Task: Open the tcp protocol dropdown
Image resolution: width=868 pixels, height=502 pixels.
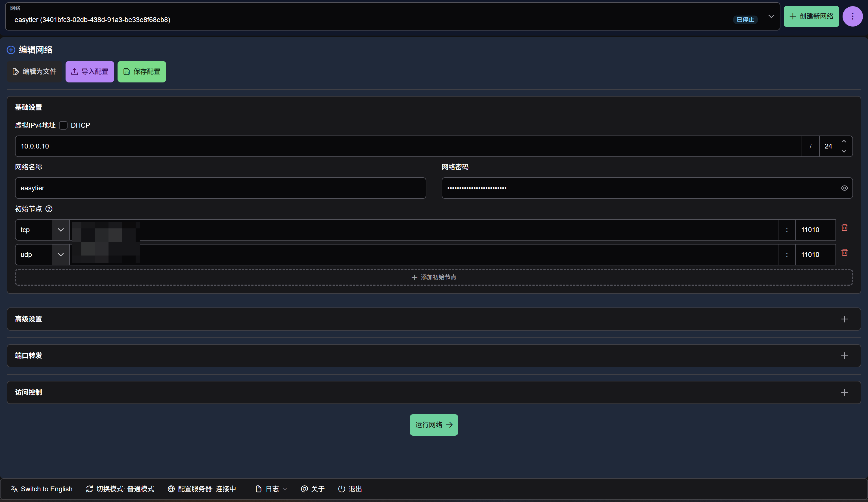Action: (x=61, y=230)
